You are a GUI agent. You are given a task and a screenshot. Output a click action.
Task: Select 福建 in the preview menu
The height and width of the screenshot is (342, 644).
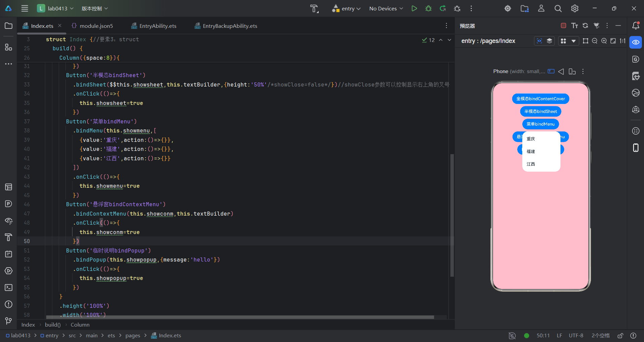pyautogui.click(x=541, y=151)
